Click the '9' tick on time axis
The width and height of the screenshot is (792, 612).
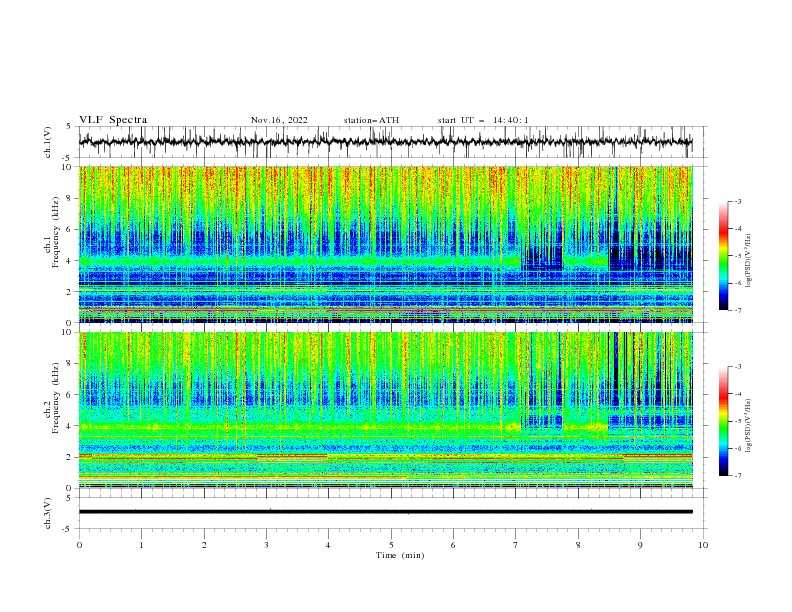point(640,545)
